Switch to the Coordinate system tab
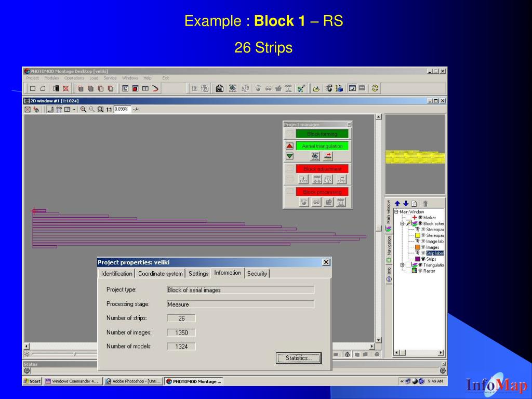The height and width of the screenshot is (399, 532). click(160, 274)
